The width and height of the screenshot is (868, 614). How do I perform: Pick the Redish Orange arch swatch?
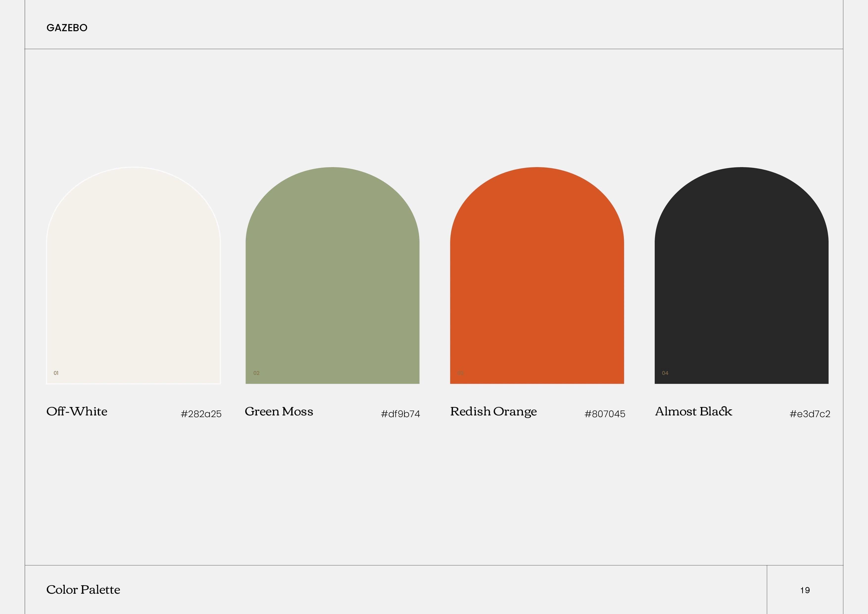pyautogui.click(x=537, y=276)
